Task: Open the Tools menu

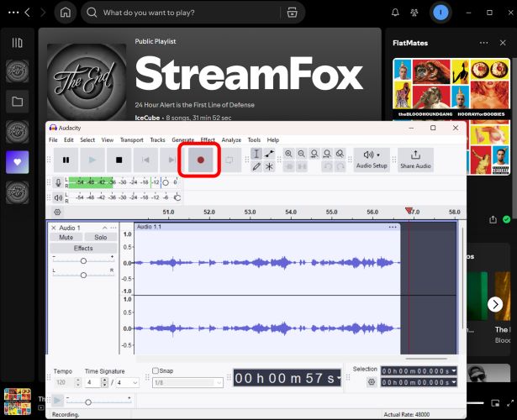Action: coord(254,140)
